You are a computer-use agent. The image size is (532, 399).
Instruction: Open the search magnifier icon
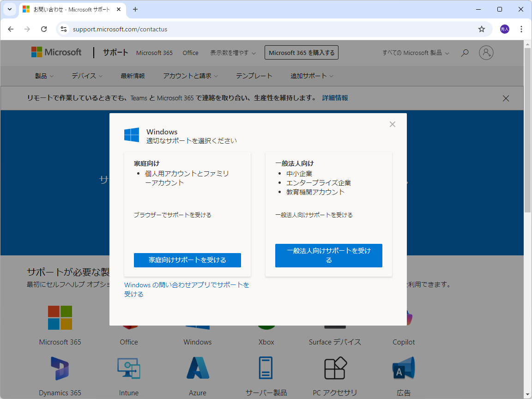pyautogui.click(x=465, y=53)
